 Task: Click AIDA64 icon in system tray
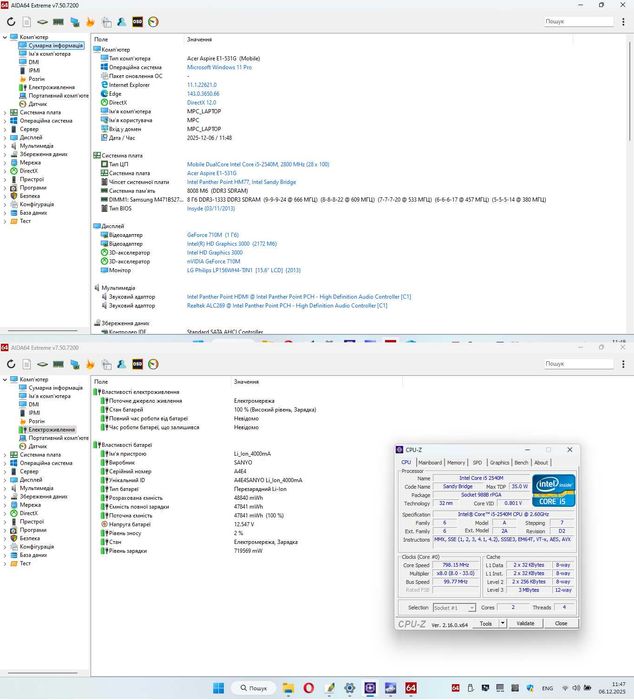click(x=455, y=688)
